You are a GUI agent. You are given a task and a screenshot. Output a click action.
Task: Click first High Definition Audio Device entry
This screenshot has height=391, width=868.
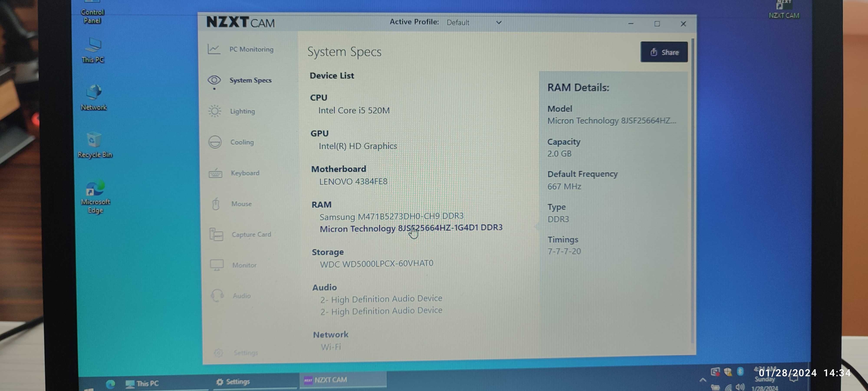coord(381,299)
